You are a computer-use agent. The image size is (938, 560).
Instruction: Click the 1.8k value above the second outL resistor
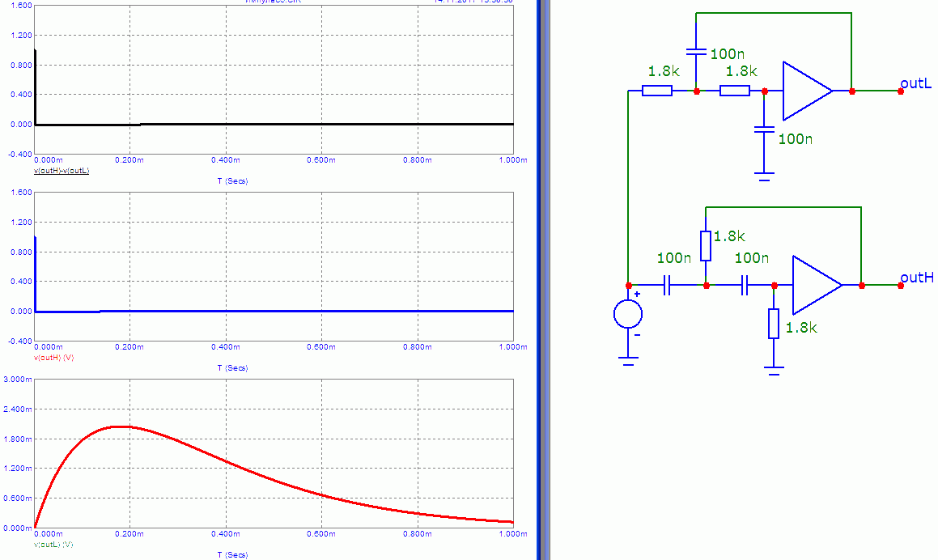point(742,71)
